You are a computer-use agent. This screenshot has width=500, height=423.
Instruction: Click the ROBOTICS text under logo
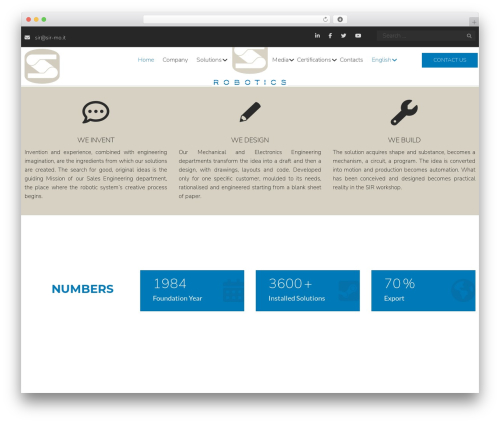tap(250, 82)
